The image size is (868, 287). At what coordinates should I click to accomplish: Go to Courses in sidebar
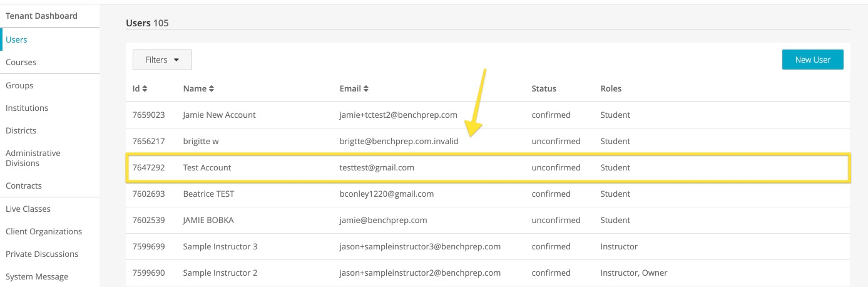[x=21, y=62]
